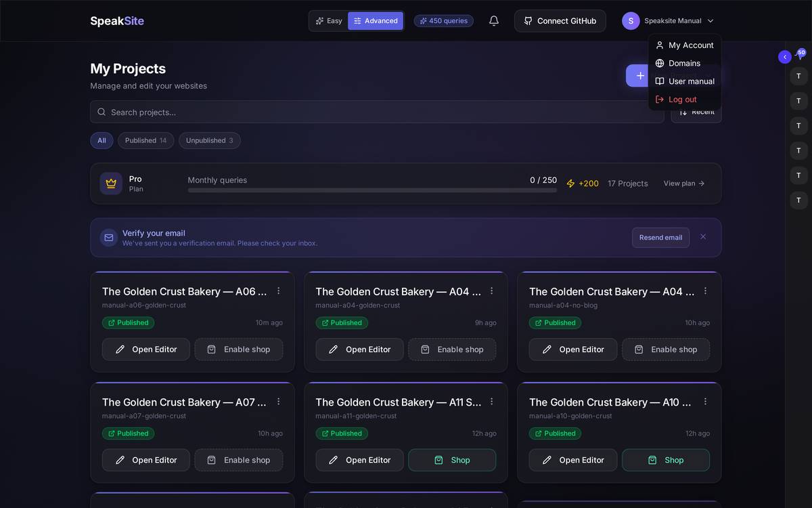The width and height of the screenshot is (812, 508).
Task: Click the plus icon to add a project
Action: coord(640,76)
